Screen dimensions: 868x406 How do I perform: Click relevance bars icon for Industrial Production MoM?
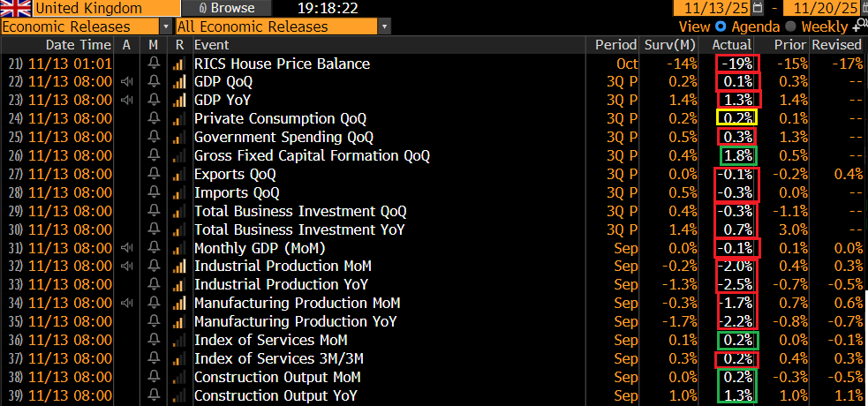(179, 267)
